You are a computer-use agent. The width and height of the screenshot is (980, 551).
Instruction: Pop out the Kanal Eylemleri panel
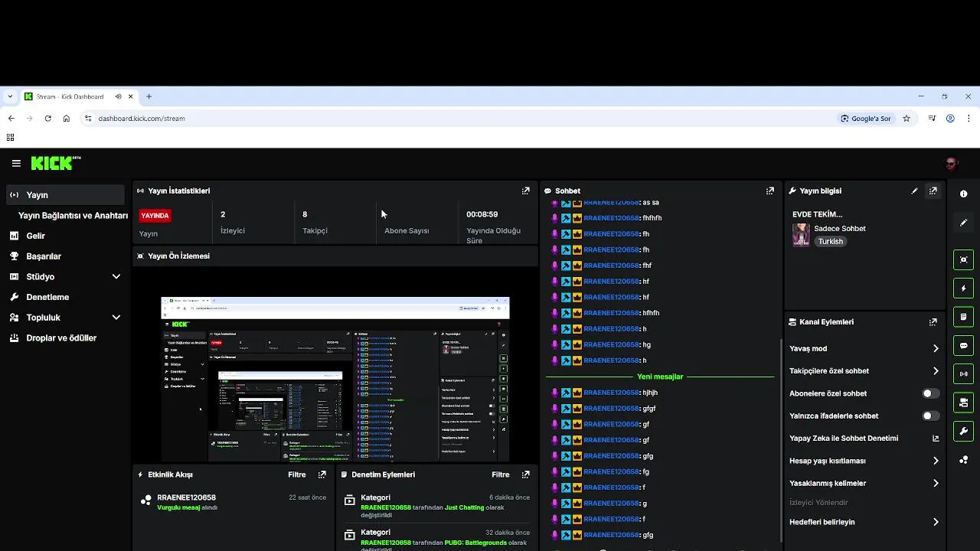(933, 322)
